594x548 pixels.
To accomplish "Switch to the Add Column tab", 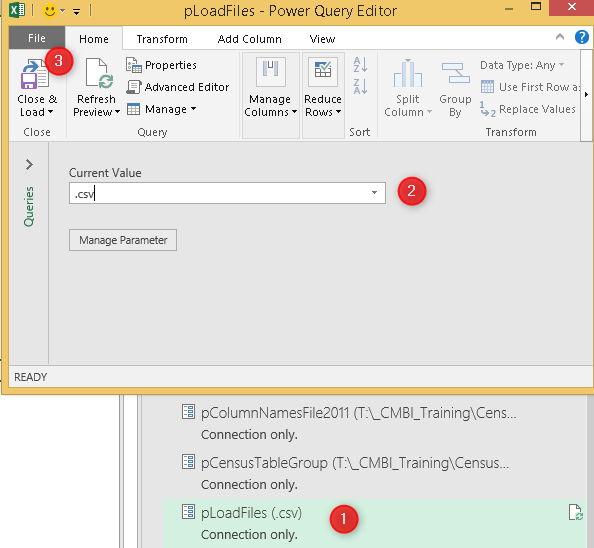I will (249, 39).
